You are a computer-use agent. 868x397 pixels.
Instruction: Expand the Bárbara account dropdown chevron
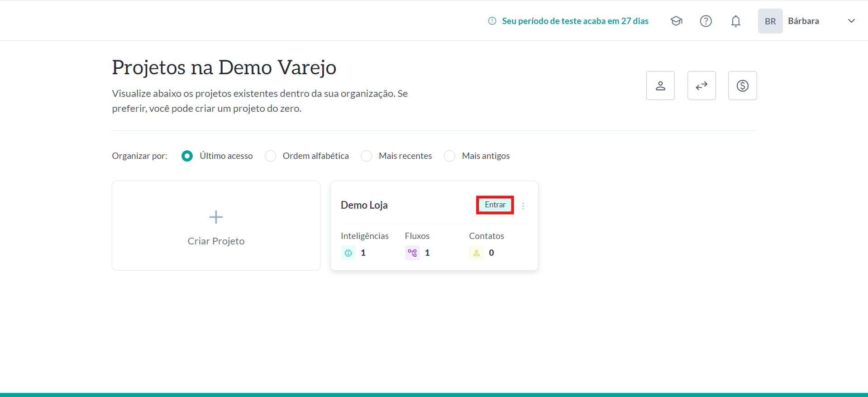click(x=851, y=21)
